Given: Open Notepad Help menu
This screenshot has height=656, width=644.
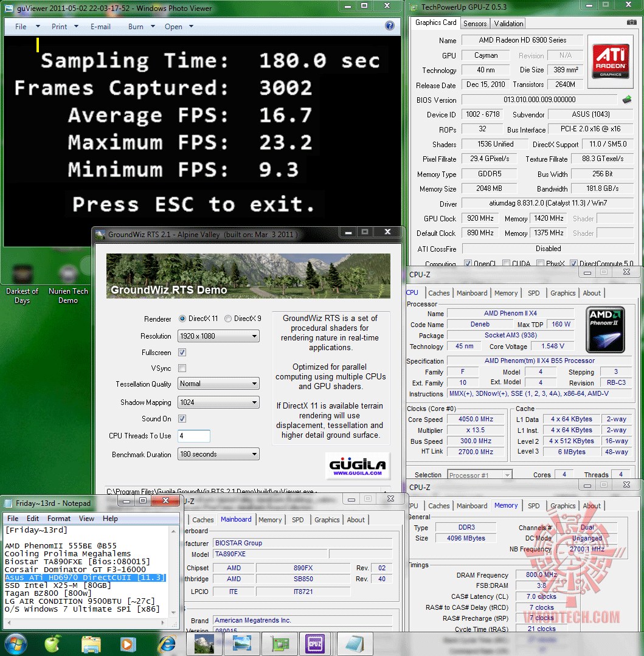Looking at the screenshot, I should pos(110,519).
